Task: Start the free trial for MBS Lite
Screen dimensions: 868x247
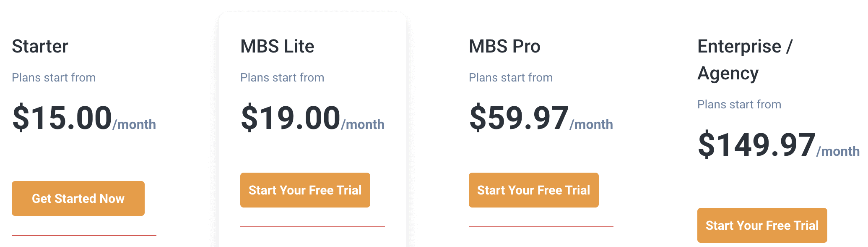Action: coord(305,190)
